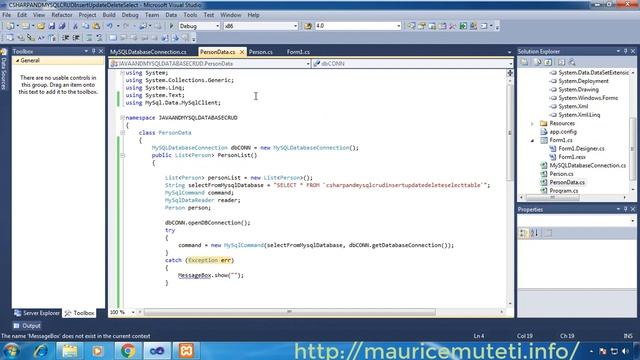The width and height of the screenshot is (640, 360).
Task: Select app.config in Solution Explorer
Action: [563, 132]
